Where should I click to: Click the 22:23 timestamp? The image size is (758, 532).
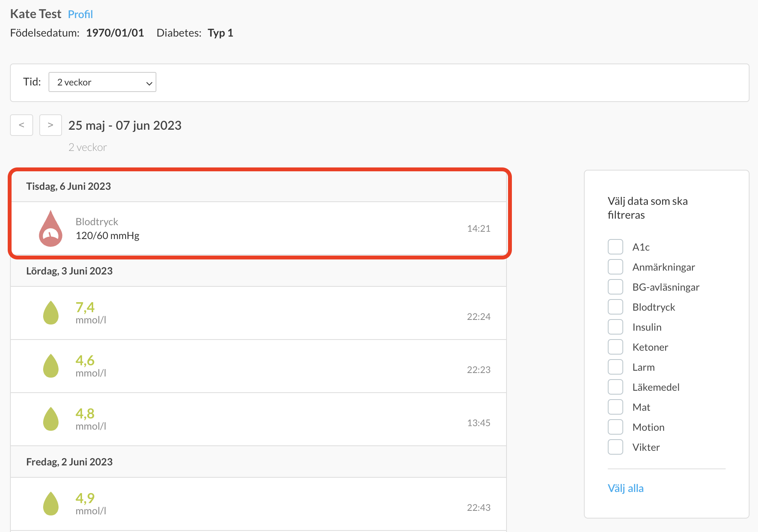[x=479, y=370]
